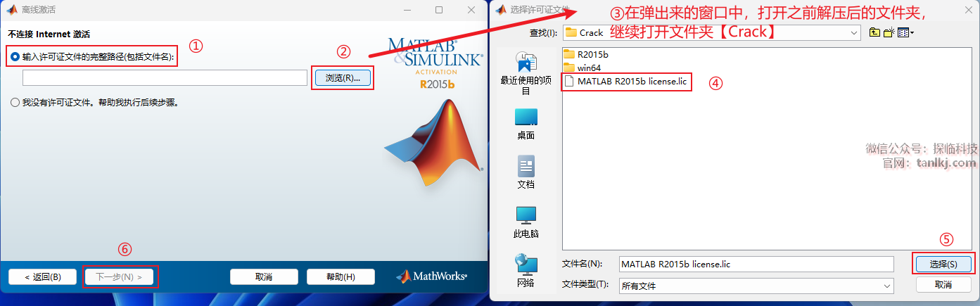Click 取消 in the offline activation window
This screenshot has height=306, width=980.
click(264, 276)
